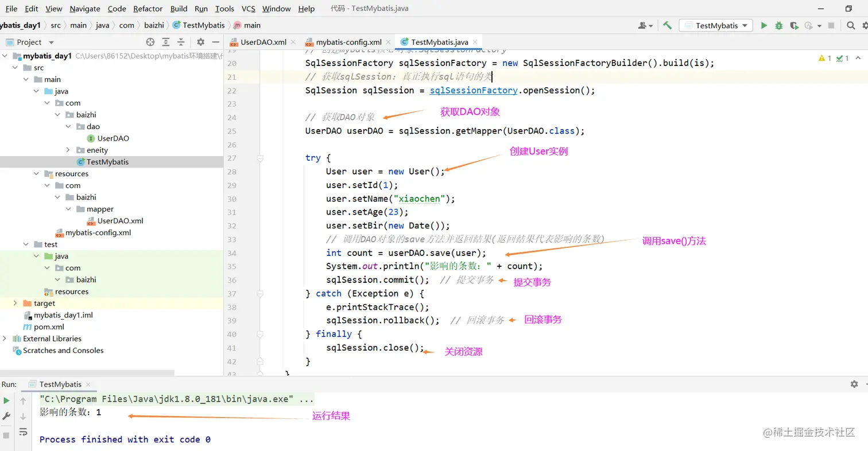Click the grey stop square in the top toolbar

point(830,25)
